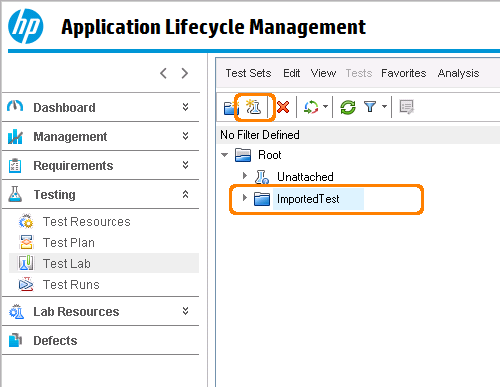Image resolution: width=500 pixels, height=387 pixels.
Task: Expand the ImportedTest folder node
Action: [245, 198]
